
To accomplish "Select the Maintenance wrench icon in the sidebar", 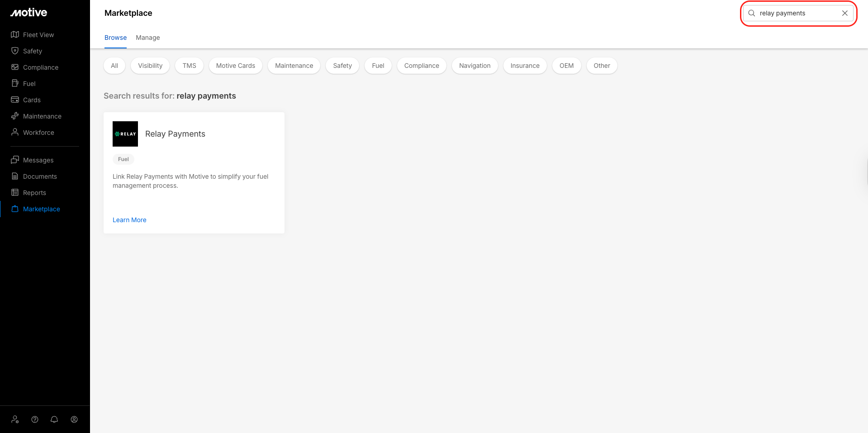I will click(x=15, y=116).
